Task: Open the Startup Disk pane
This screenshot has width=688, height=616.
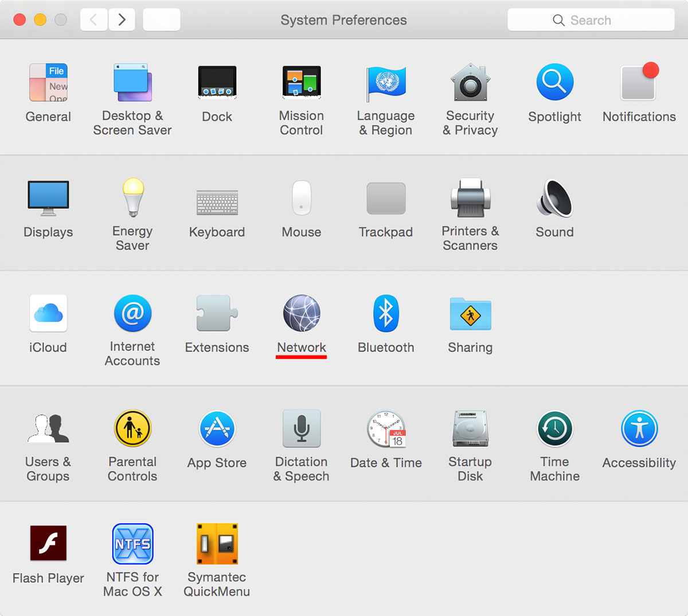Action: (470, 429)
